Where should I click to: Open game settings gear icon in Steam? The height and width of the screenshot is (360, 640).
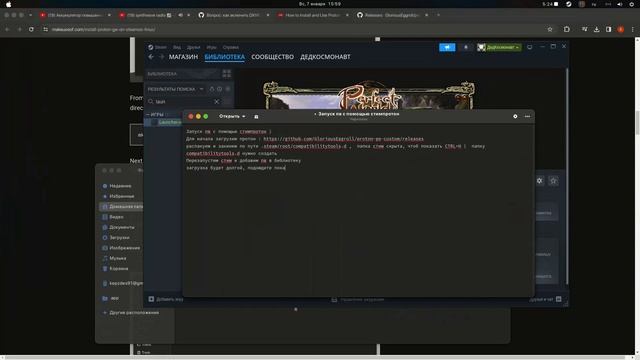pyautogui.click(x=540, y=180)
